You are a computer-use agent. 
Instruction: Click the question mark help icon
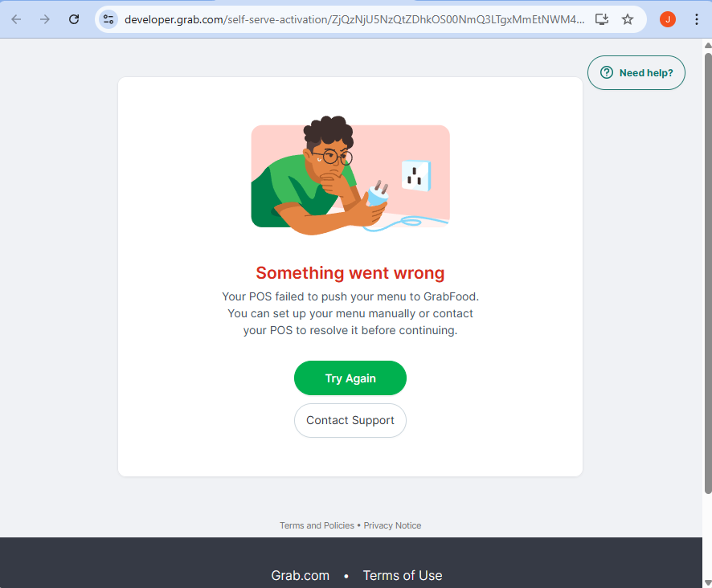(x=607, y=73)
